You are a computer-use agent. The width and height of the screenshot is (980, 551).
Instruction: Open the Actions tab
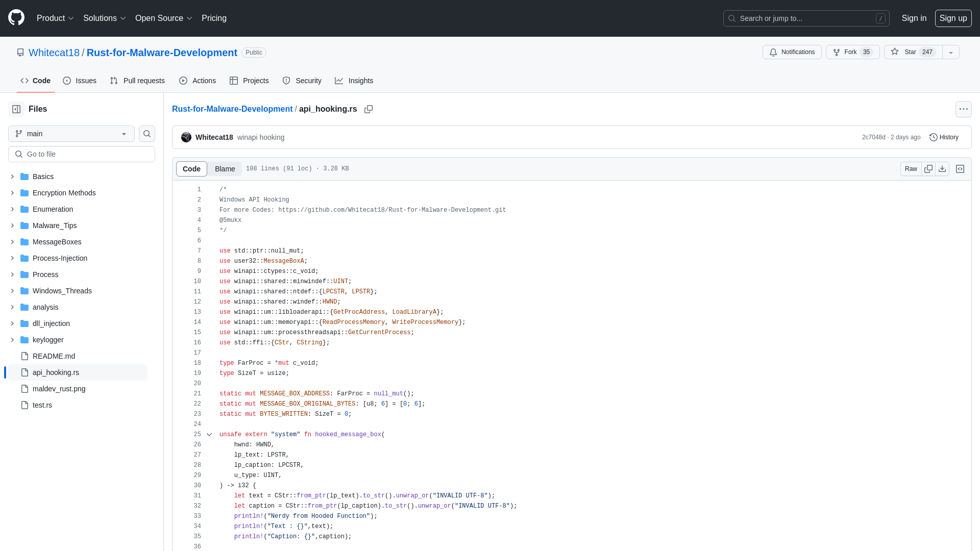pos(198,81)
